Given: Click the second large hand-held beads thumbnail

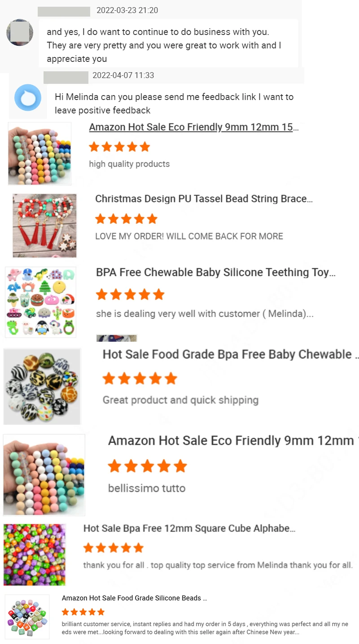Looking at the screenshot, I should pyautogui.click(x=44, y=475).
